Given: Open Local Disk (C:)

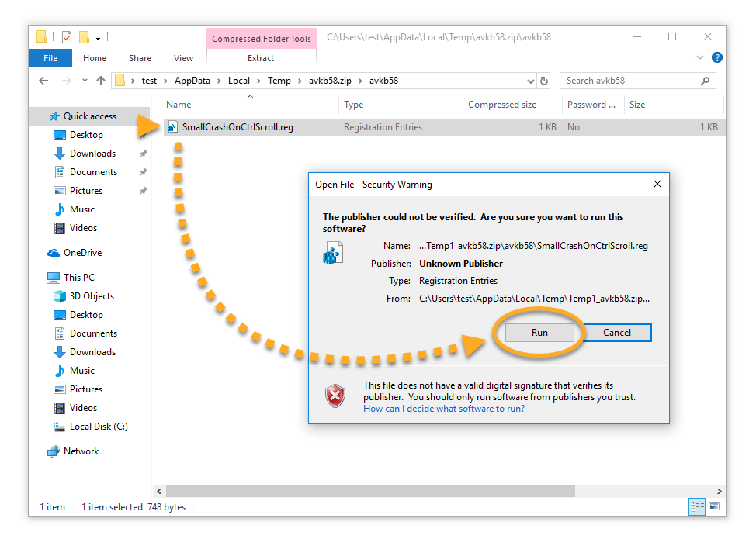Looking at the screenshot, I should (x=99, y=427).
